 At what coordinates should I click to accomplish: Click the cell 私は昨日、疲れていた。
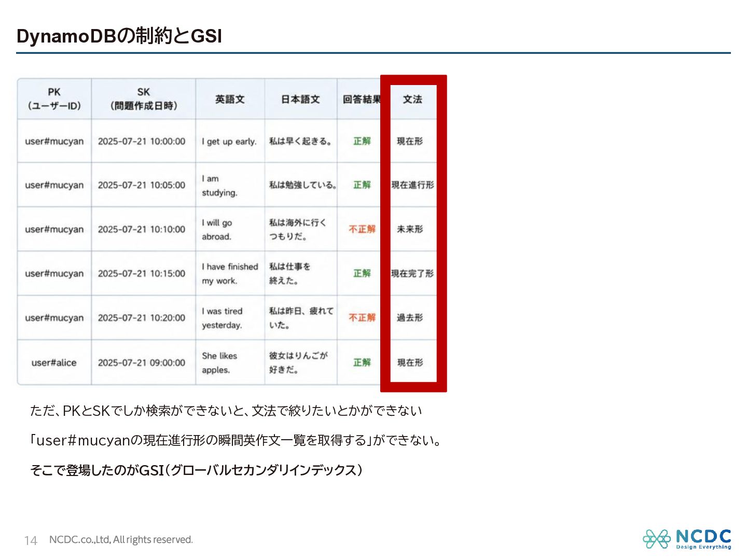[301, 318]
